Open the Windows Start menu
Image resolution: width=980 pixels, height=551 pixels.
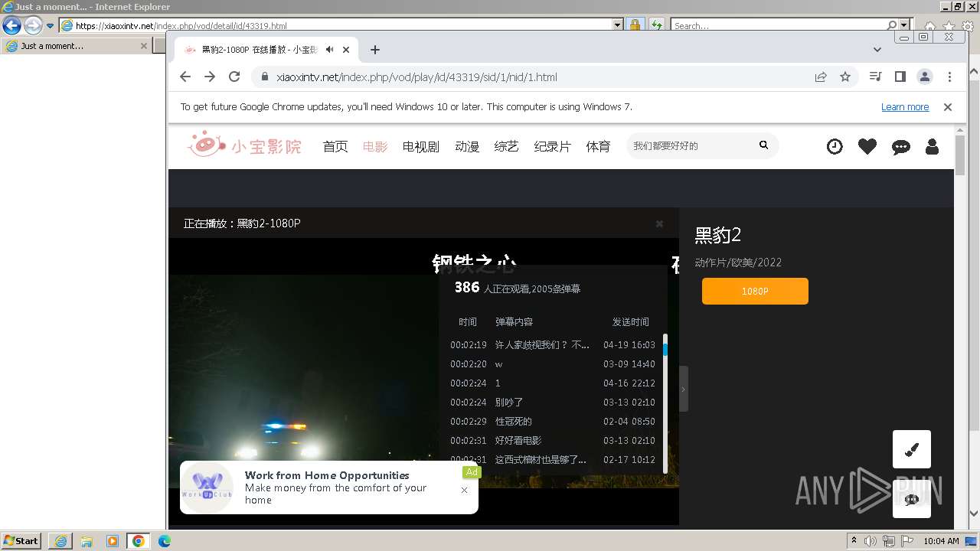pos(21,541)
